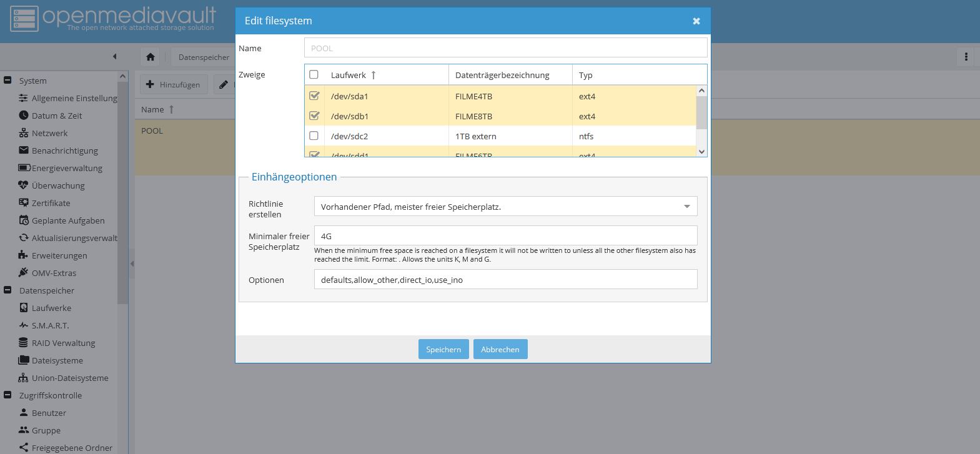The height and width of the screenshot is (454, 980).
Task: Open RAID Verwaltung in sidebar
Action: point(63,343)
